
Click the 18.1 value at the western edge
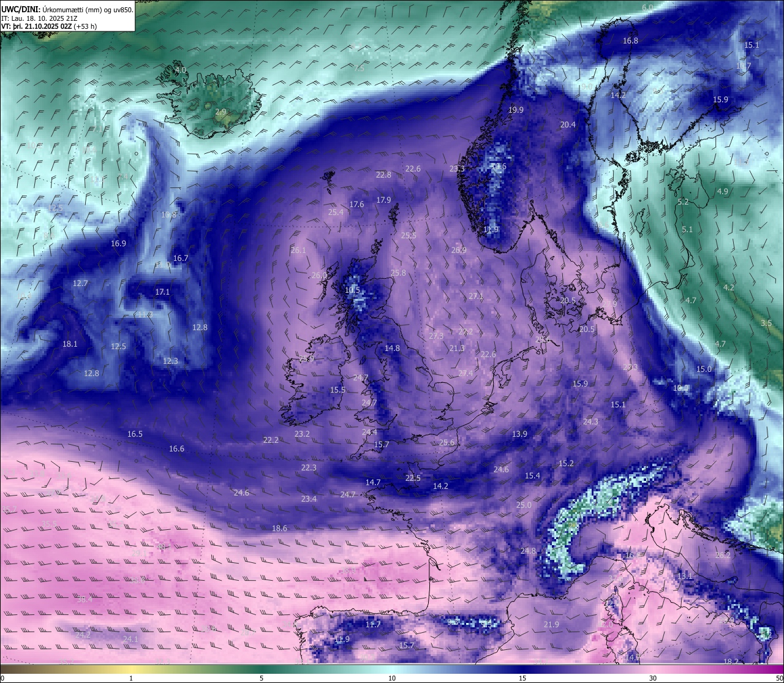pyautogui.click(x=70, y=344)
